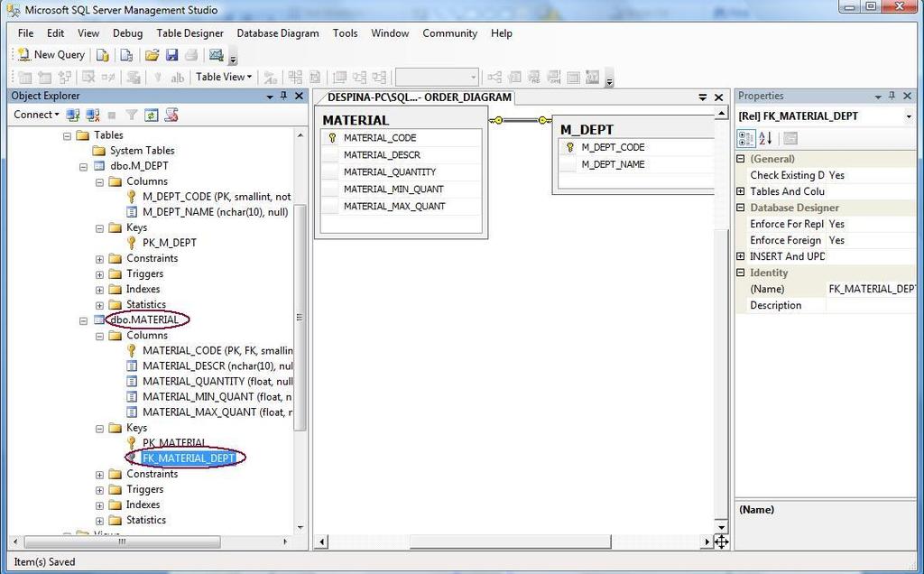Viewport: 924px width, 574px height.
Task: Toggle auto-hide pin on Properties panel
Action: click(x=892, y=96)
